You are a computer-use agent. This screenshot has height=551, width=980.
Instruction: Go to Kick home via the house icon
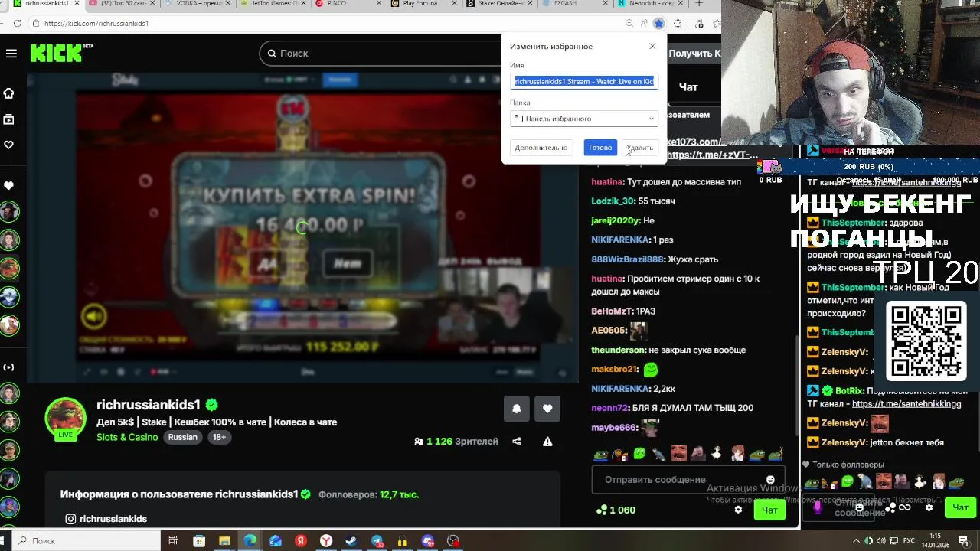(x=9, y=93)
